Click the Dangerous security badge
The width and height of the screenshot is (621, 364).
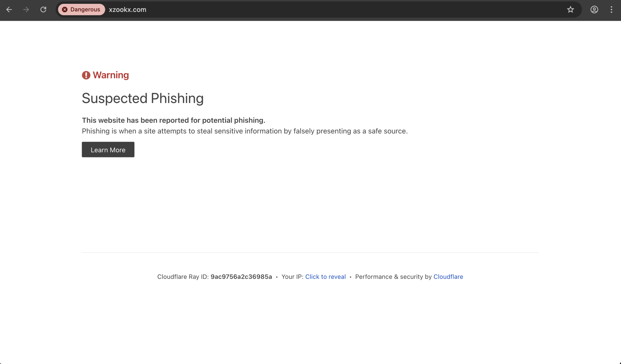point(81,9)
